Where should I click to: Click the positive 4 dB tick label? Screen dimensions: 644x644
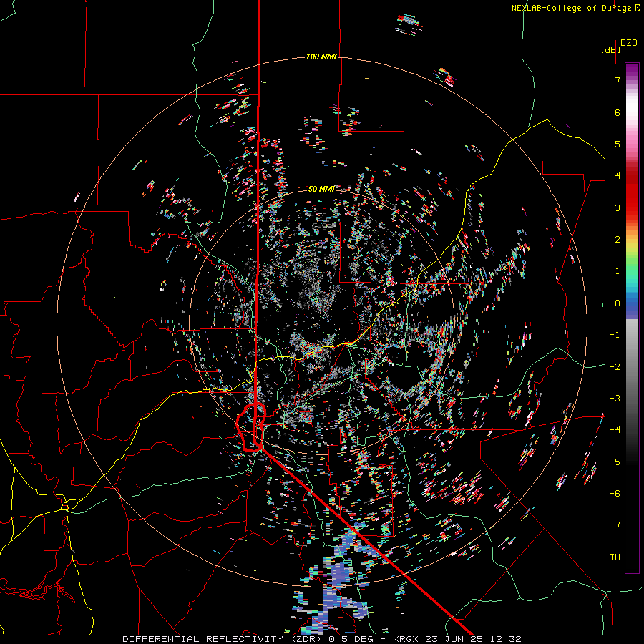(x=618, y=176)
